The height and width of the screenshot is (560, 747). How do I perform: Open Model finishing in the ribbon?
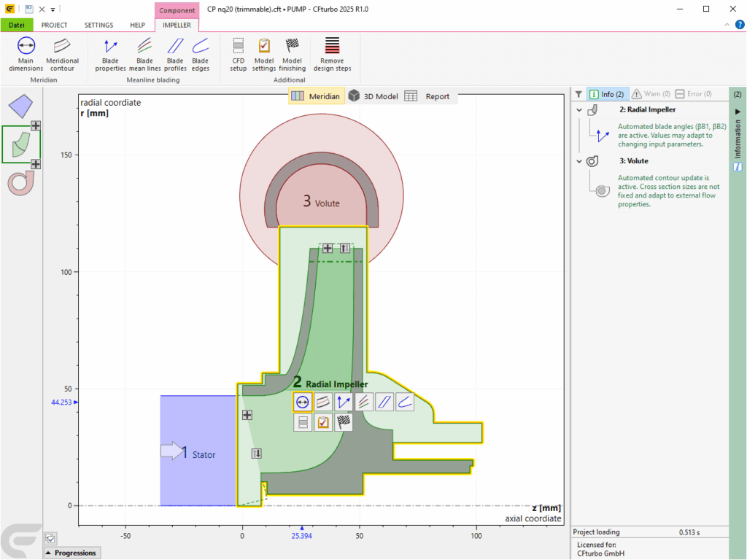(x=292, y=54)
